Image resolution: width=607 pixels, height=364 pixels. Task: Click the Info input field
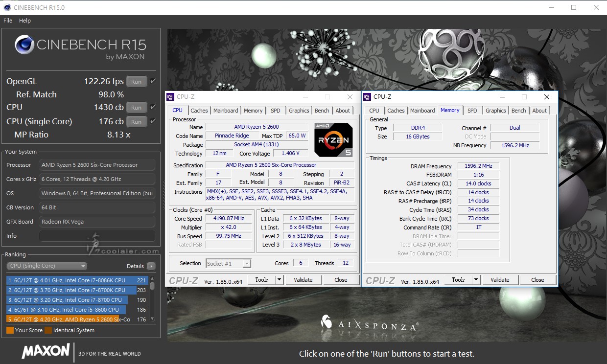[x=97, y=236]
